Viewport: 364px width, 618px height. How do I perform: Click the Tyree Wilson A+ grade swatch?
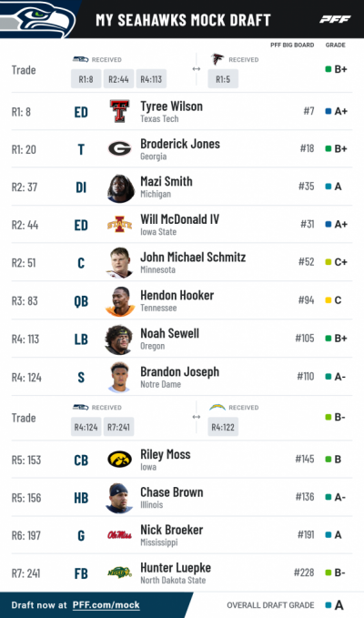coord(329,111)
